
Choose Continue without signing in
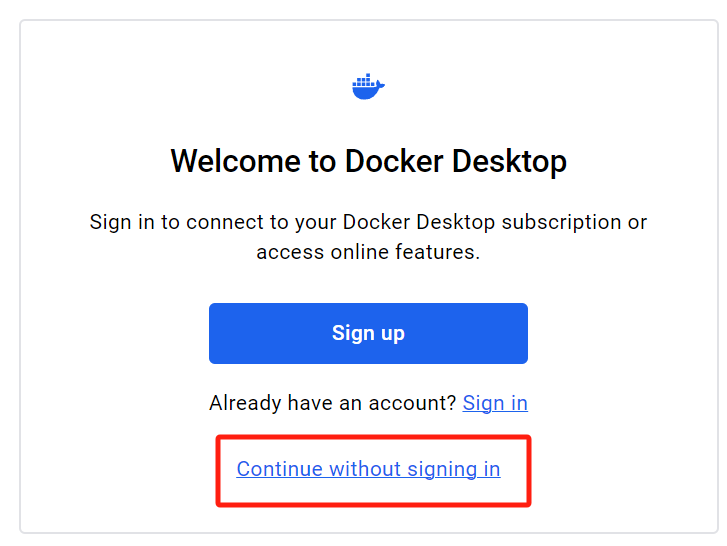click(368, 469)
